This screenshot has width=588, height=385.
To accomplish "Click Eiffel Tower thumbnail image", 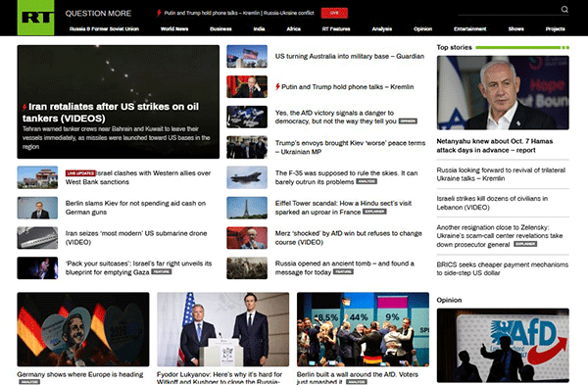I will pos(247,208).
